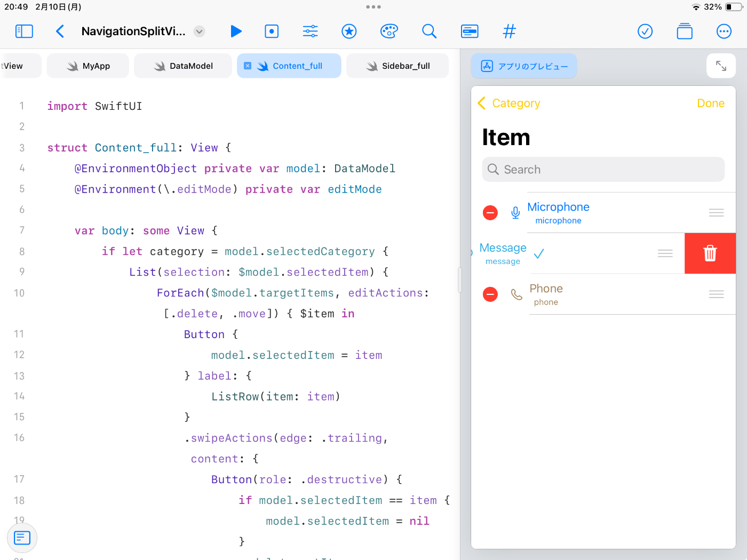Viewport: 747px width, 560px height.
Task: Switch to the DataModel file tab
Action: pyautogui.click(x=183, y=66)
